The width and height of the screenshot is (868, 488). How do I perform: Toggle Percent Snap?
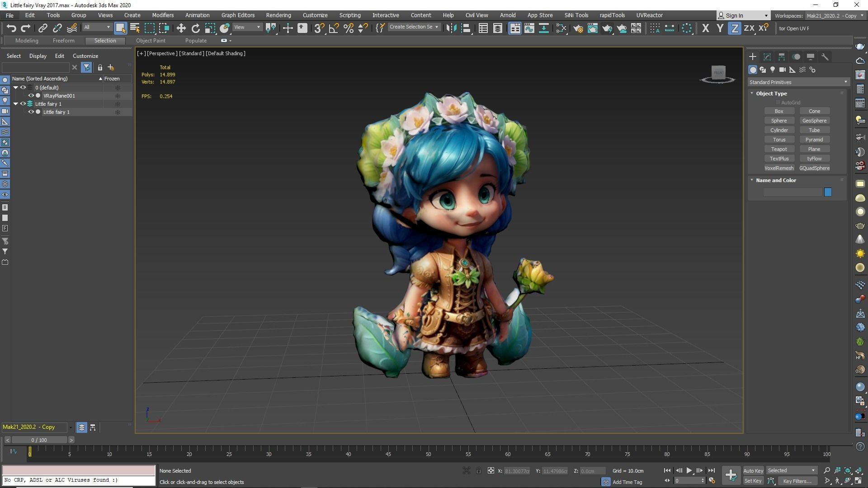(348, 28)
